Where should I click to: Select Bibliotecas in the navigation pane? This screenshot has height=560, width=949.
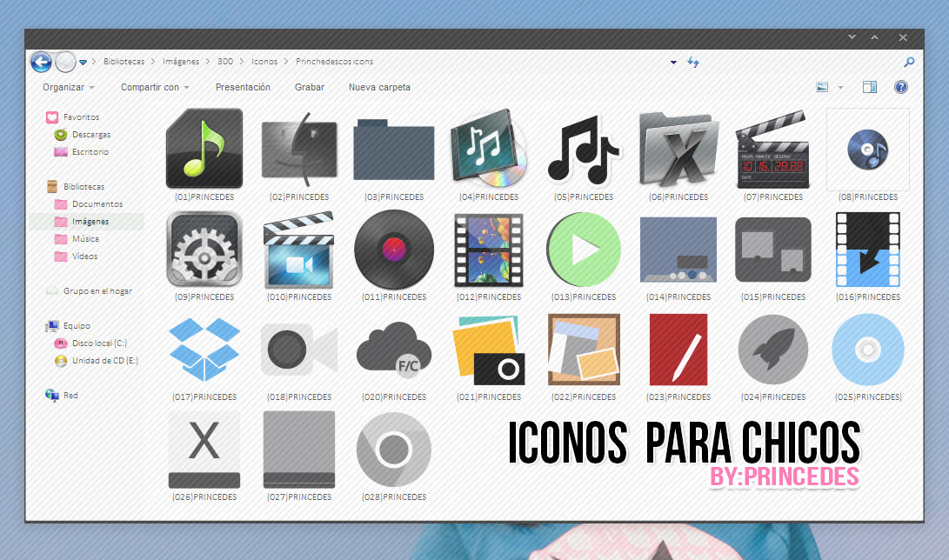[x=84, y=187]
